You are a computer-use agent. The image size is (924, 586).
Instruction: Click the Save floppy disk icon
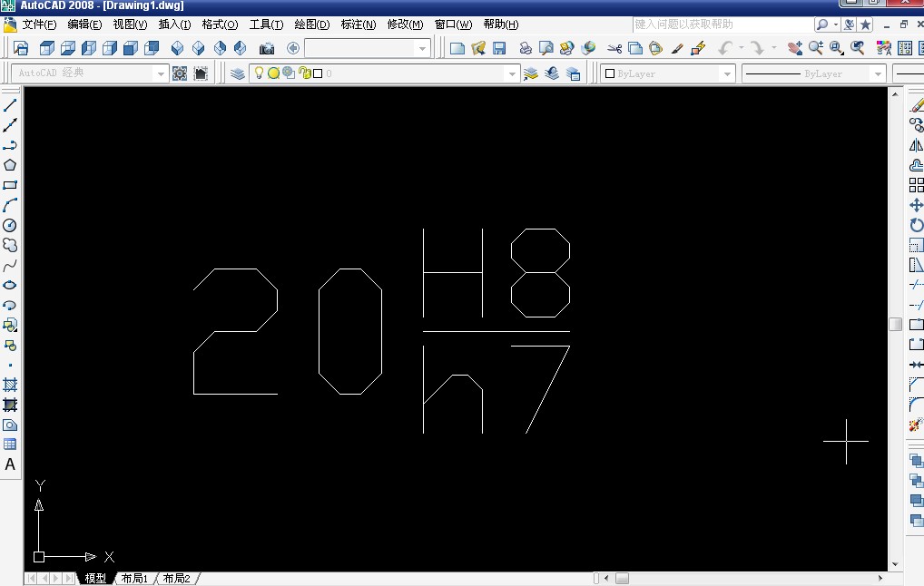(x=499, y=48)
